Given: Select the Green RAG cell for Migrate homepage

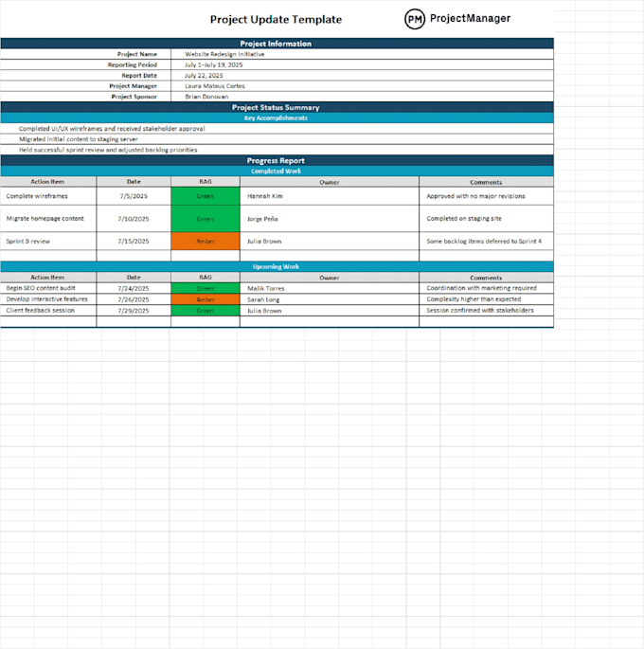Looking at the screenshot, I should click(x=206, y=219).
